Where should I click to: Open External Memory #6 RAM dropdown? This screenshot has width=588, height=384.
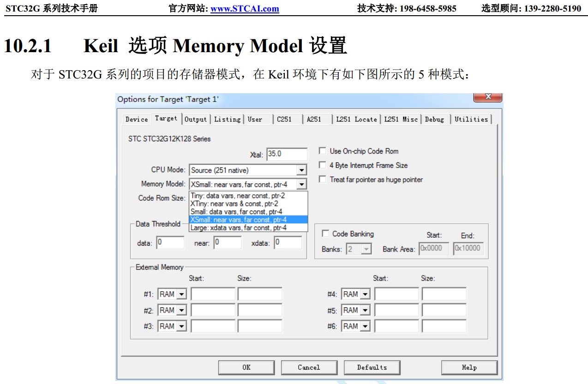pyautogui.click(x=356, y=326)
